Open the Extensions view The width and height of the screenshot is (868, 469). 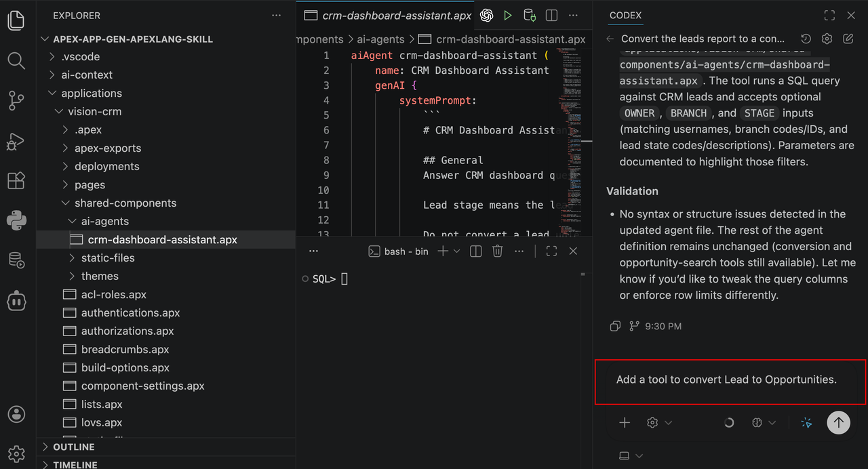[x=16, y=180]
